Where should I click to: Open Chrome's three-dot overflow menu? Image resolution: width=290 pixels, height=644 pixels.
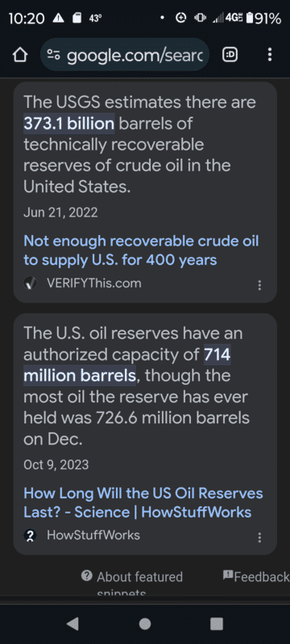(x=270, y=55)
